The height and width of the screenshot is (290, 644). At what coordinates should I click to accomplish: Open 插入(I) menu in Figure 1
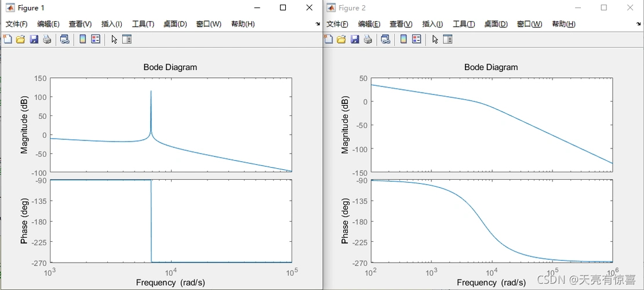[x=111, y=24]
